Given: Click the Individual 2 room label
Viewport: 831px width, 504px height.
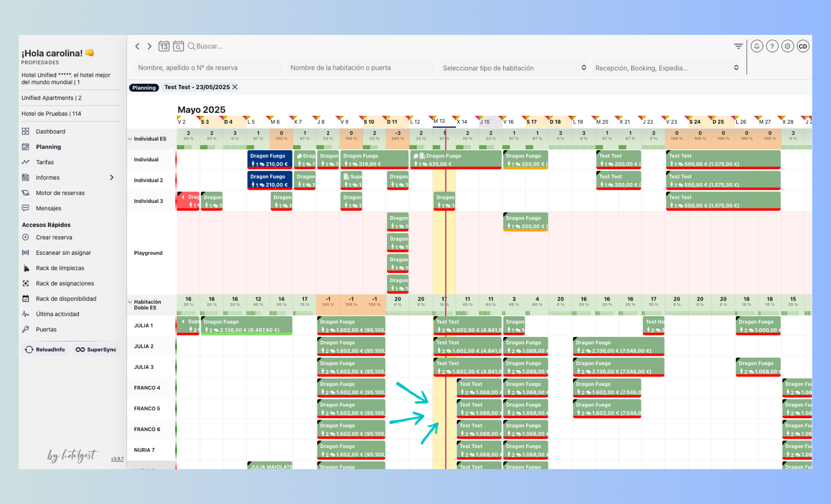Looking at the screenshot, I should pyautogui.click(x=148, y=180).
